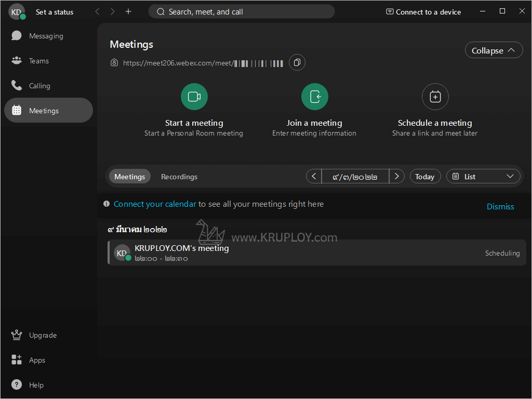Focus the Search, meet, and call field
The image size is (532, 399).
click(241, 12)
